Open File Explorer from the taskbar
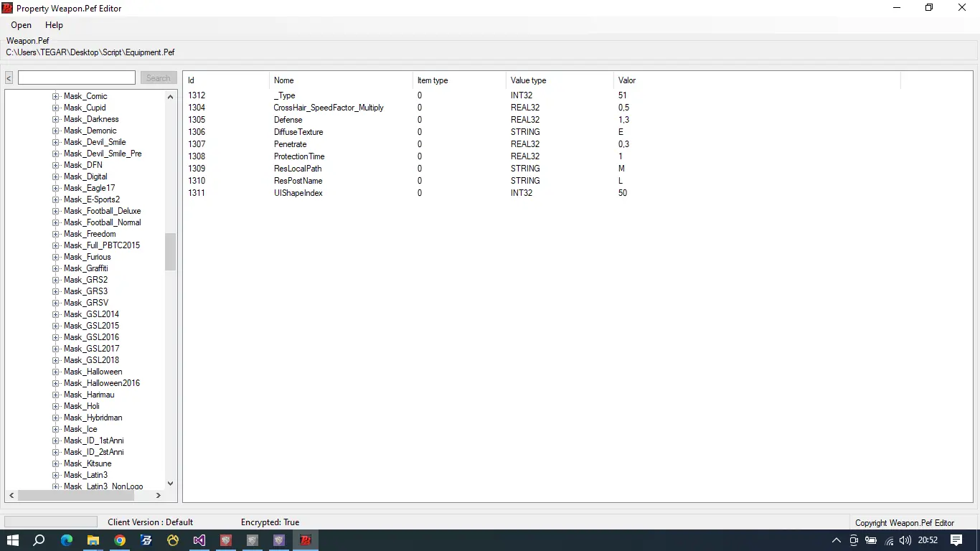The width and height of the screenshot is (980, 551). [x=93, y=540]
